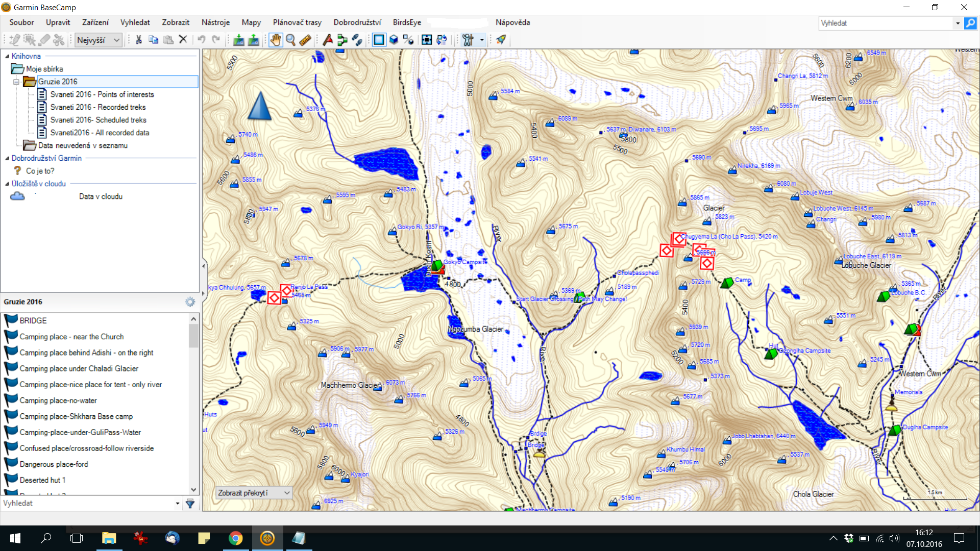Open the Soubor menu
The height and width of the screenshot is (551, 980).
point(21,22)
